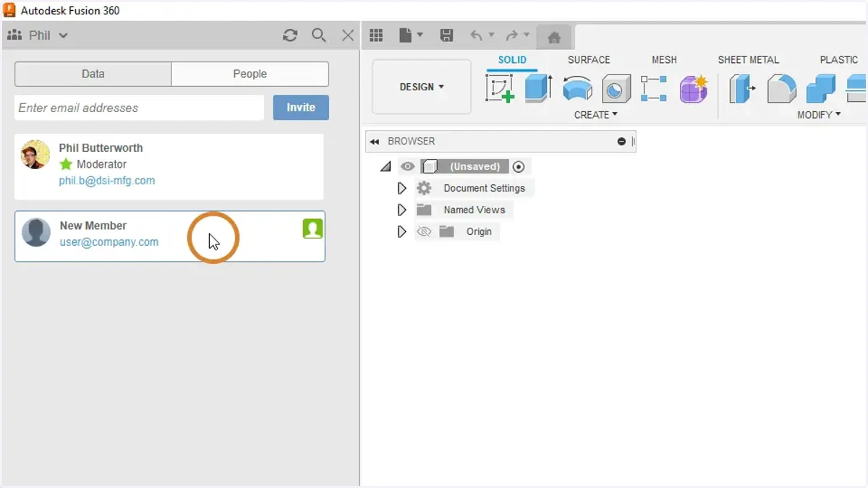Refresh the data panel
Image resolution: width=868 pixels, height=488 pixels.
[290, 35]
